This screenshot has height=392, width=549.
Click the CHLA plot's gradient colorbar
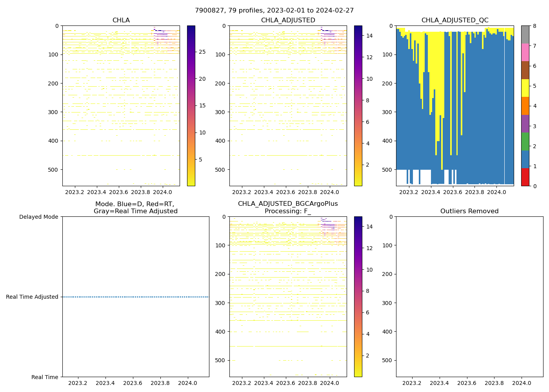coord(191,106)
